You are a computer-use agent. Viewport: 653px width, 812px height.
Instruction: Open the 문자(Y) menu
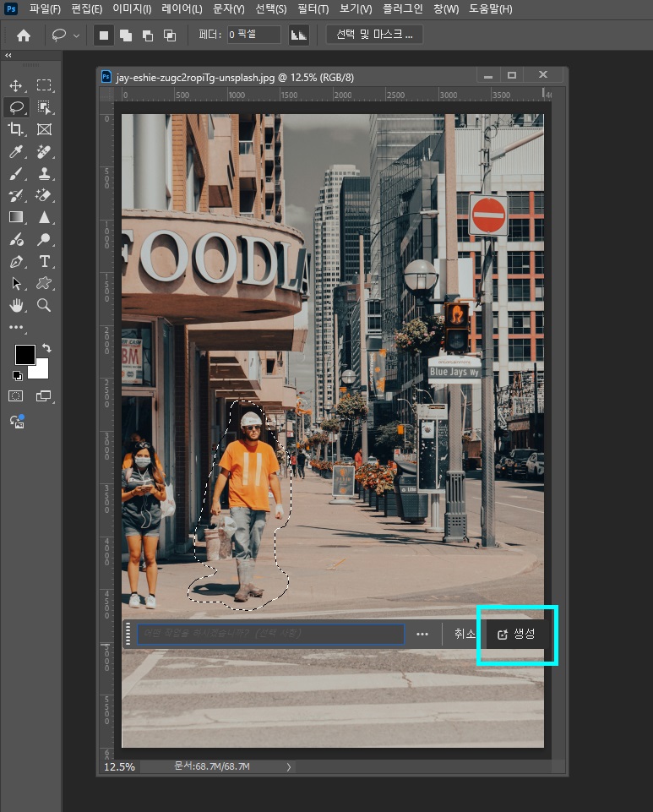tap(228, 8)
